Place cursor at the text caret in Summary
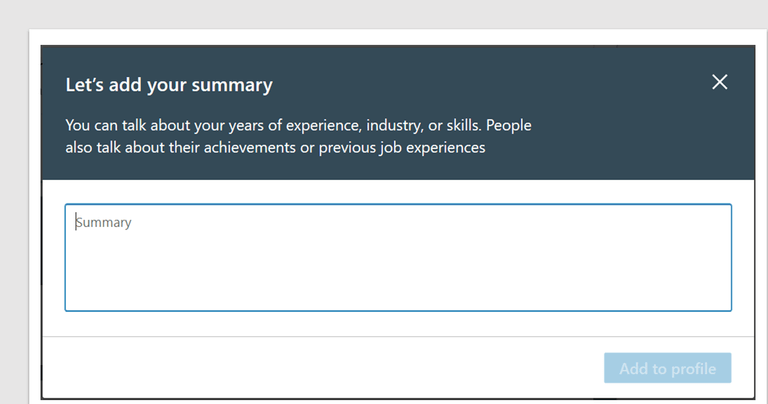 pyautogui.click(x=76, y=222)
